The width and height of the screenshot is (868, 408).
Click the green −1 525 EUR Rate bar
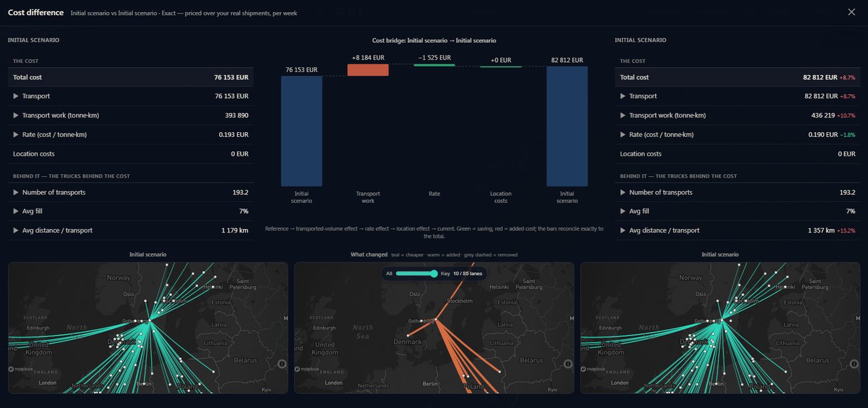(x=434, y=65)
